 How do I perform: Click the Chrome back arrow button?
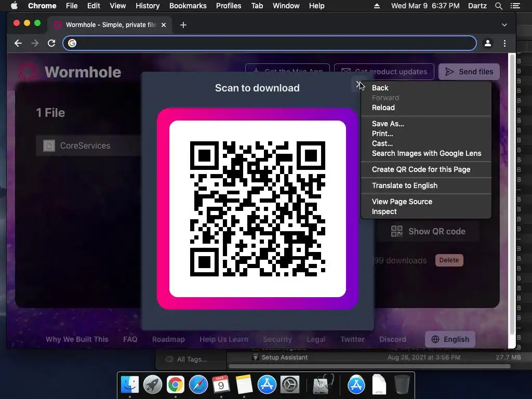18,43
